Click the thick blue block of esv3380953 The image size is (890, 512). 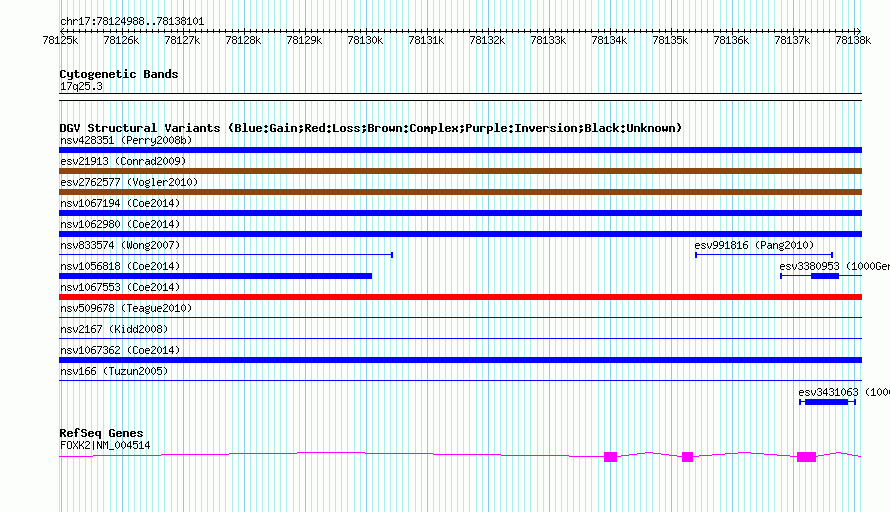(x=825, y=276)
